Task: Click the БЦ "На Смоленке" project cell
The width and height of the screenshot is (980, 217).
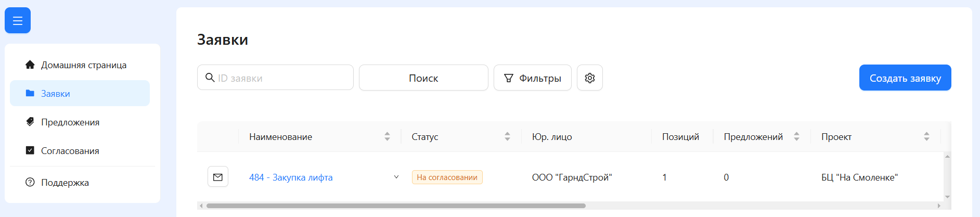Action: pos(859,177)
